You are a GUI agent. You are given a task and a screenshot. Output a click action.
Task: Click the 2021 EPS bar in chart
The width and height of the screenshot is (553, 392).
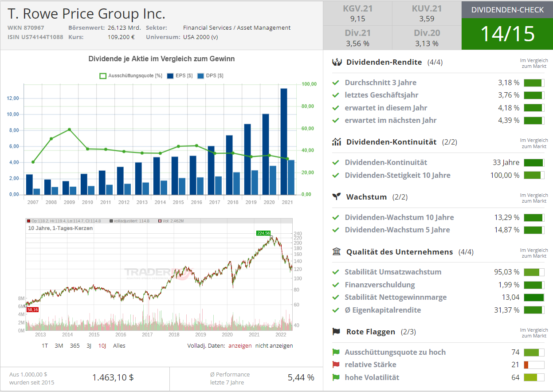click(284, 141)
